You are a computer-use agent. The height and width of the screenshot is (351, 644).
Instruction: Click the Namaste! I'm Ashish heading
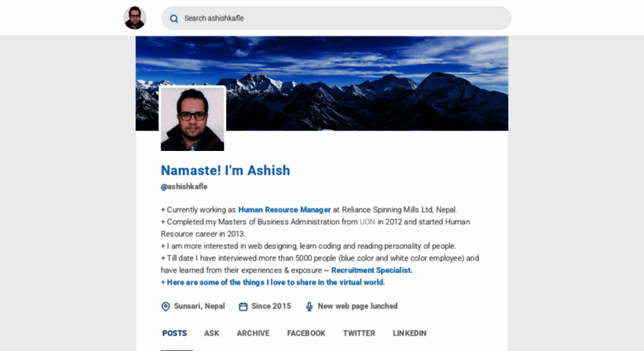pyautogui.click(x=225, y=171)
